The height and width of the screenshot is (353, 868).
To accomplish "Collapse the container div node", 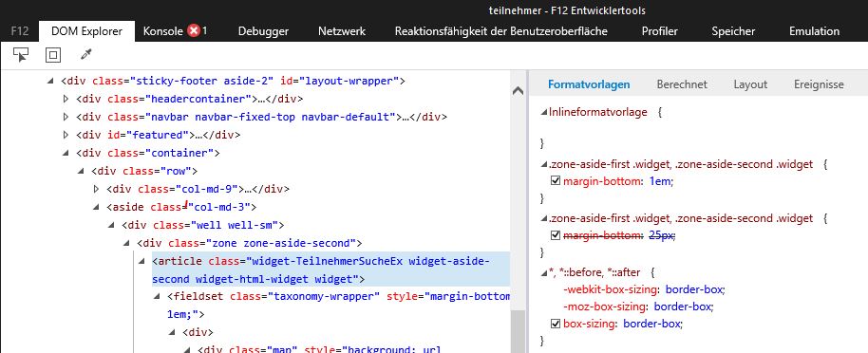I will click(x=66, y=153).
